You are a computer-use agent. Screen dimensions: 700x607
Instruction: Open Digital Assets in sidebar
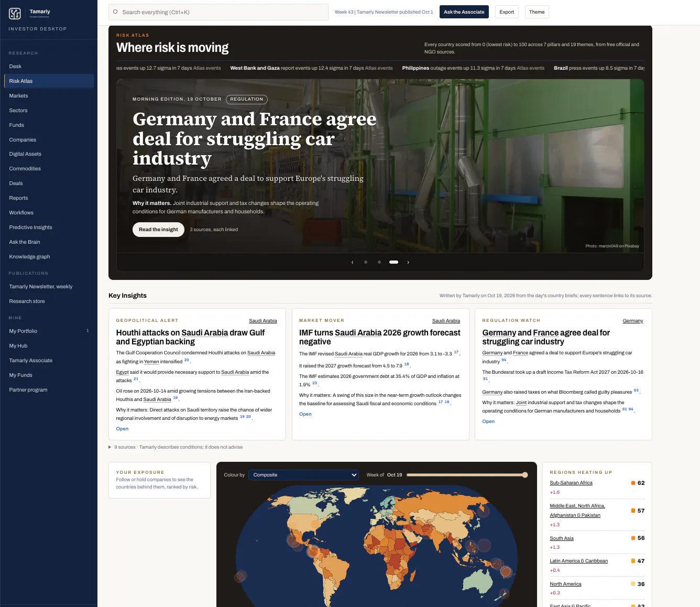tap(49, 154)
